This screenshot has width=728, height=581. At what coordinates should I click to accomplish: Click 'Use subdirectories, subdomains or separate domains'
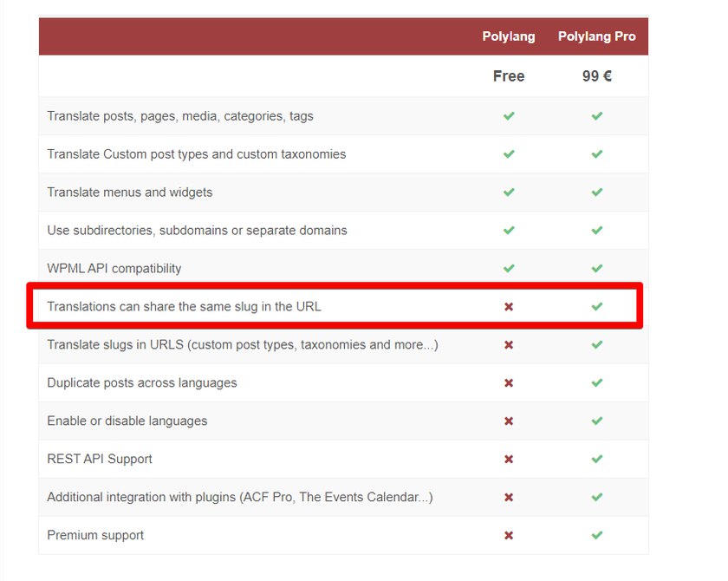(197, 231)
